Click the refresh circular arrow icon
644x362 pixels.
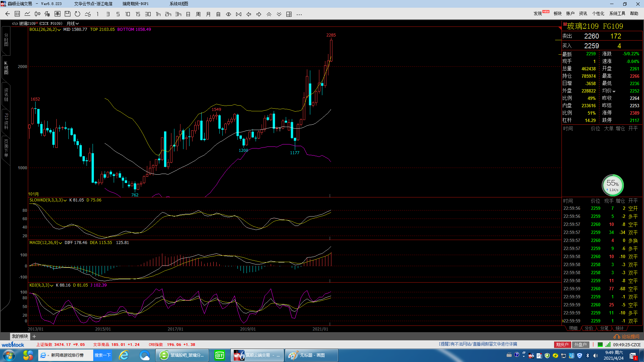coord(77,14)
